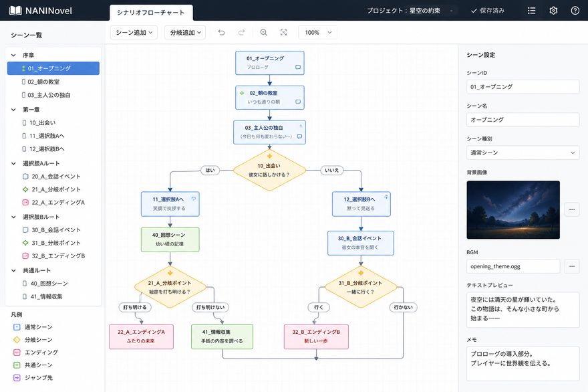Collapse the 序章 group
Viewport: 588px width, 392px height.
click(x=13, y=56)
